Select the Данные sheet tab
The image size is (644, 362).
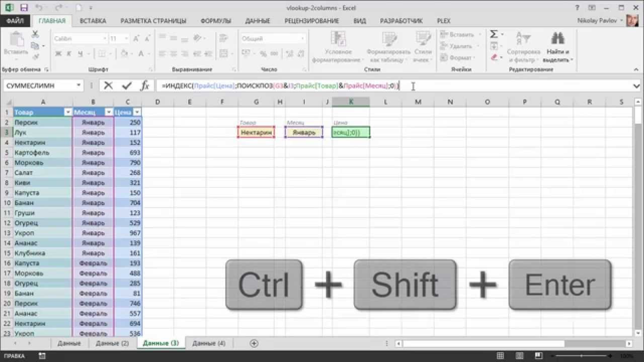pos(69,343)
